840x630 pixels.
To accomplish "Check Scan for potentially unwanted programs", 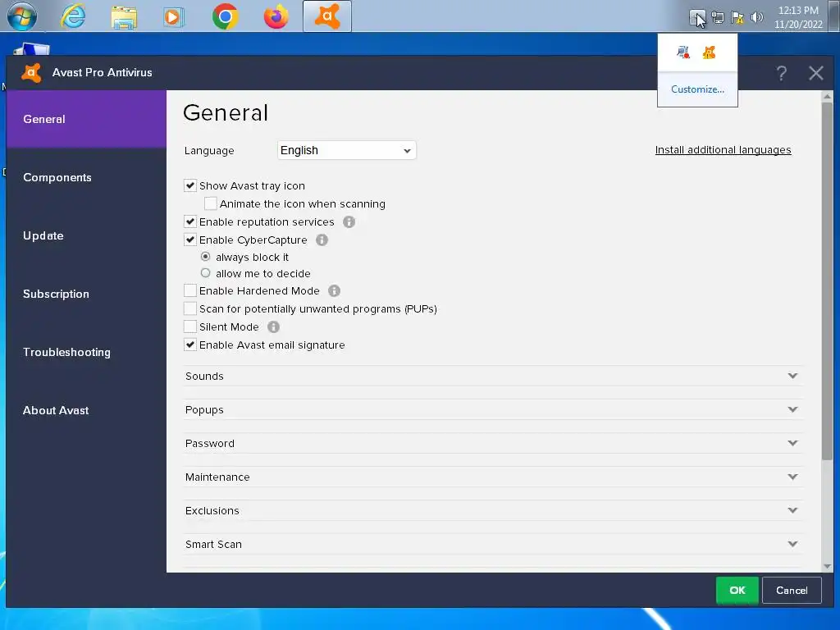I will pos(190,308).
